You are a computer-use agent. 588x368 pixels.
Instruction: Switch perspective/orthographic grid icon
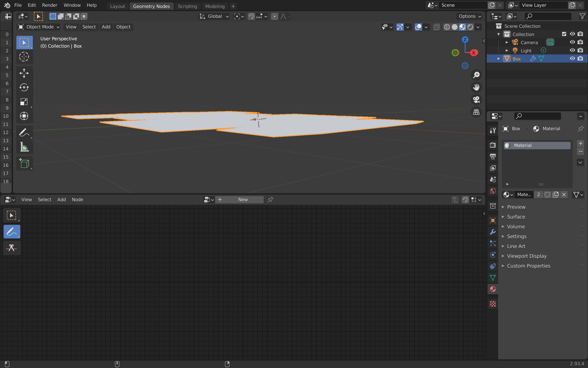476,112
